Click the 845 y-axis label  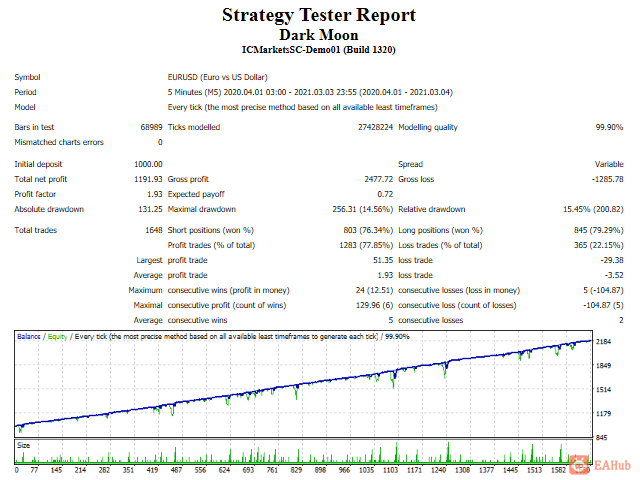pyautogui.click(x=602, y=438)
